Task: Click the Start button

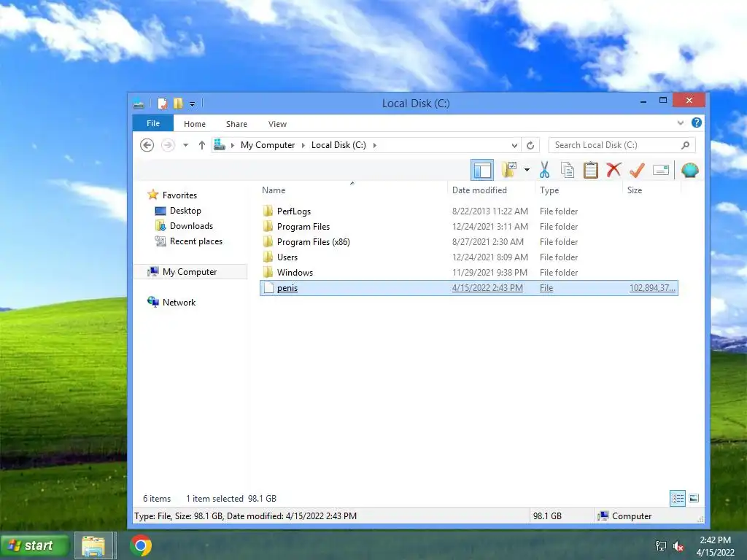Action: coord(35,545)
